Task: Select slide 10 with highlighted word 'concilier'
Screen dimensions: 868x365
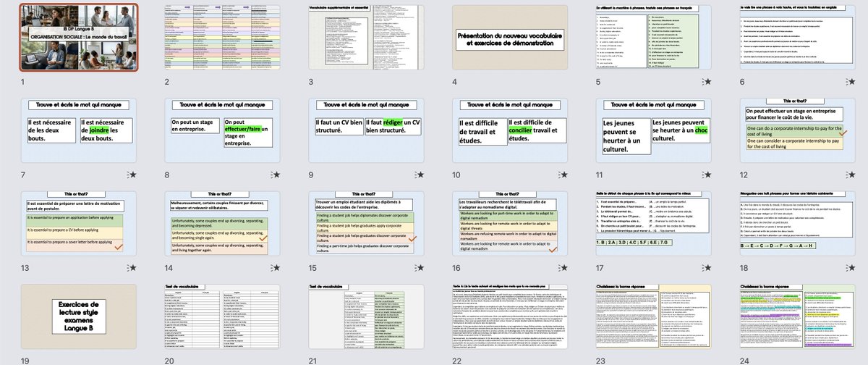Action: 511,130
